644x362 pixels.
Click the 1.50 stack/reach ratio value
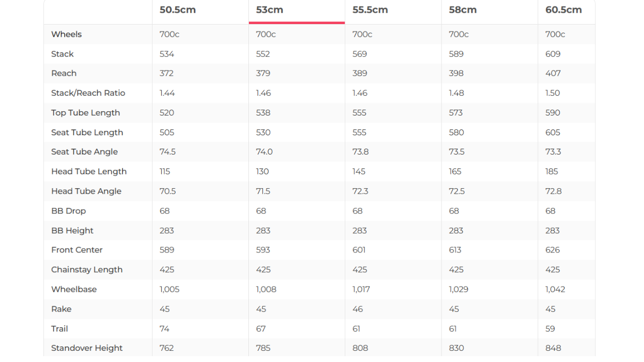click(x=552, y=93)
